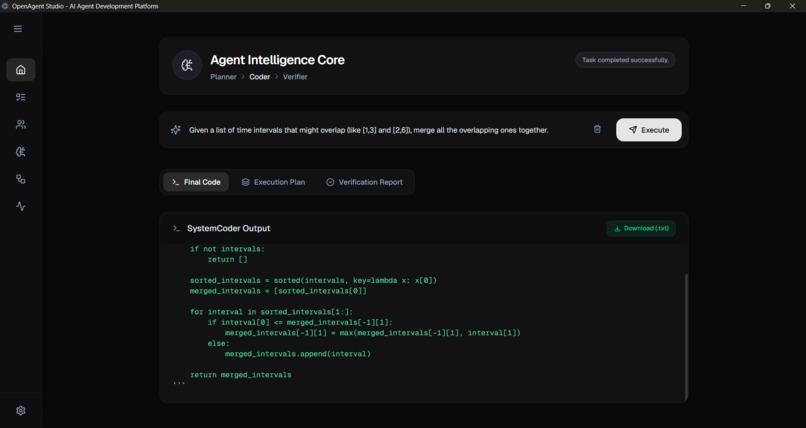Click the 'Agent Intelligence Core' heading
The image size is (806, 428).
tap(278, 60)
